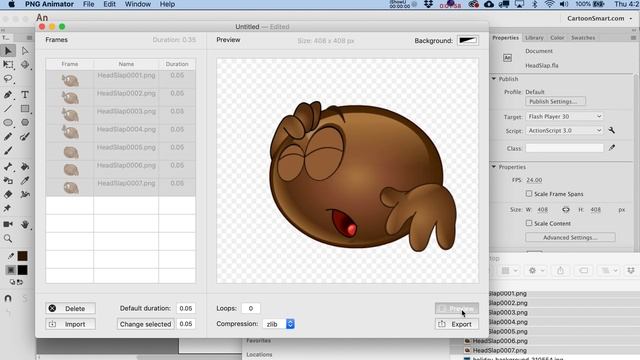The image size is (640, 360).
Task: Click the Default duration field
Action: [186, 308]
